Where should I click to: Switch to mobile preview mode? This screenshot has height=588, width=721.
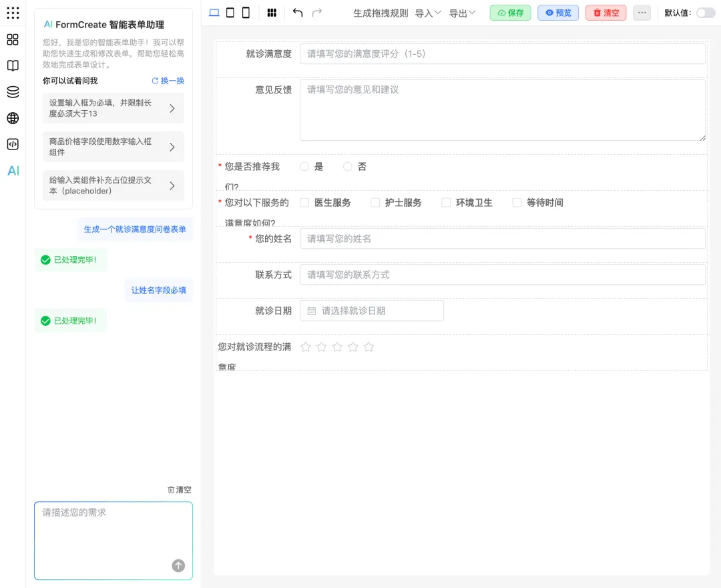tap(244, 12)
